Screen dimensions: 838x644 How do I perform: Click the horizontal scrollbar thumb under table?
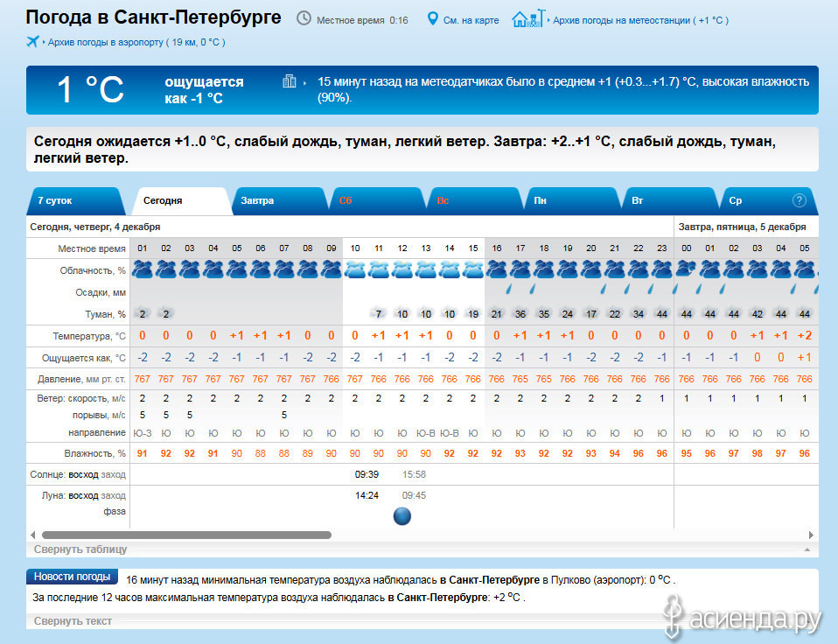[x=186, y=535]
